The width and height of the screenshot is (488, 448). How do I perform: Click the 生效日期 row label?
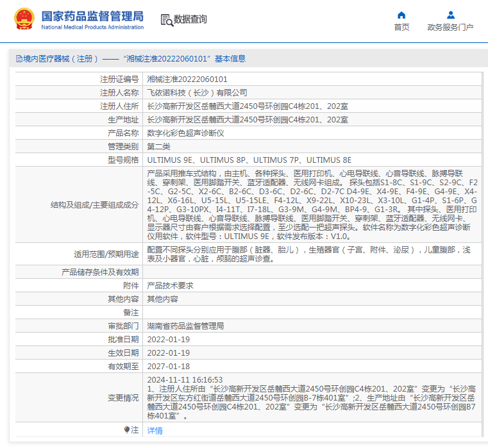123,353
